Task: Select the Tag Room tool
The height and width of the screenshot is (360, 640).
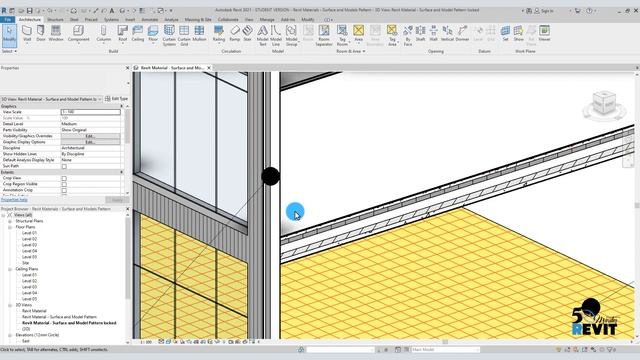Action: pyautogui.click(x=342, y=36)
